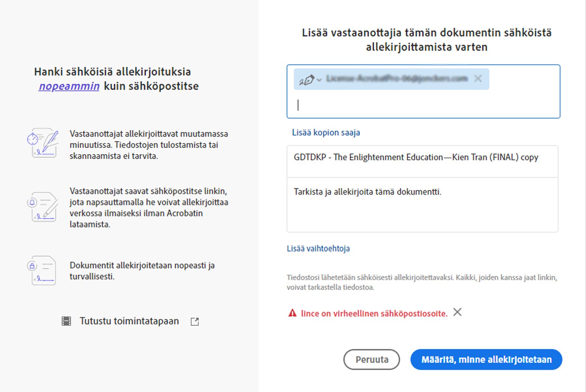Click Lisää vaihtoehtoja link
The image size is (586, 392).
[319, 248]
